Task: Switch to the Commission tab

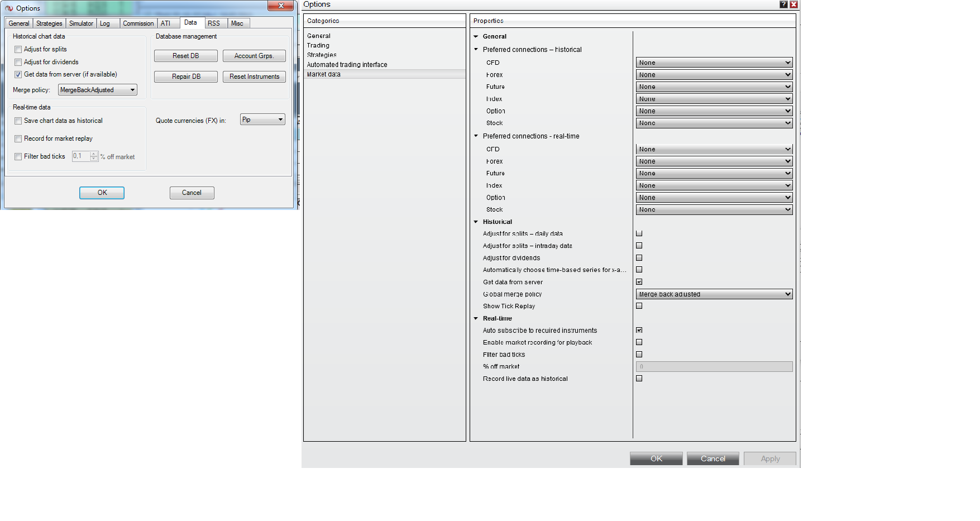Action: coord(138,23)
